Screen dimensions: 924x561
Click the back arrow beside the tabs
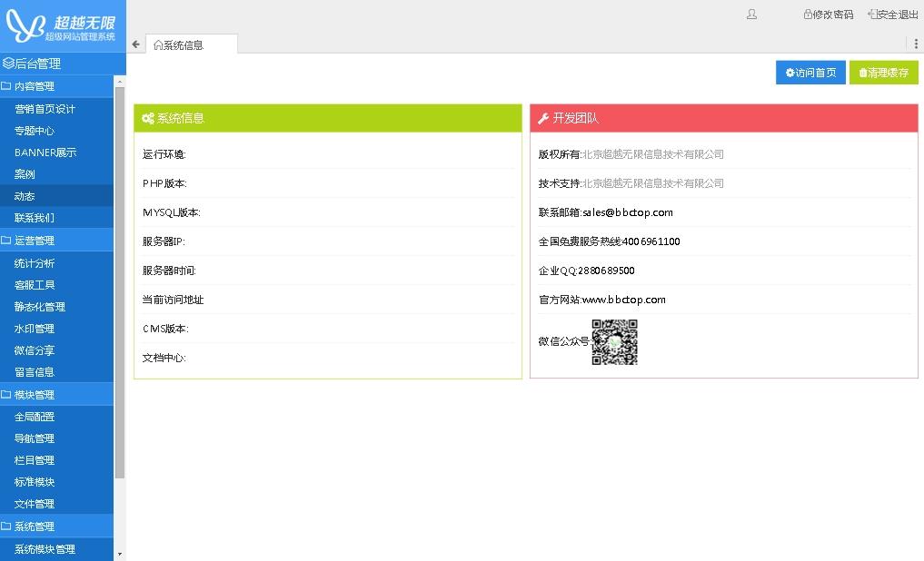pyautogui.click(x=136, y=44)
